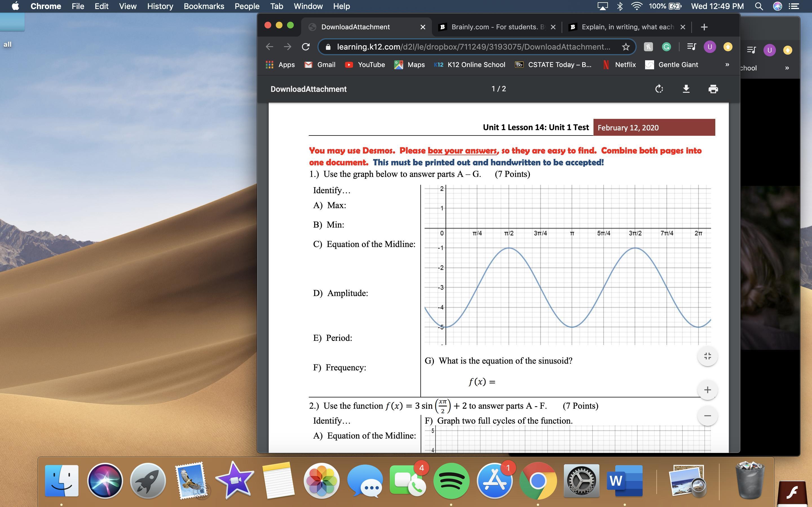This screenshot has height=507, width=812.
Task: Reload the current page
Action: [305, 47]
